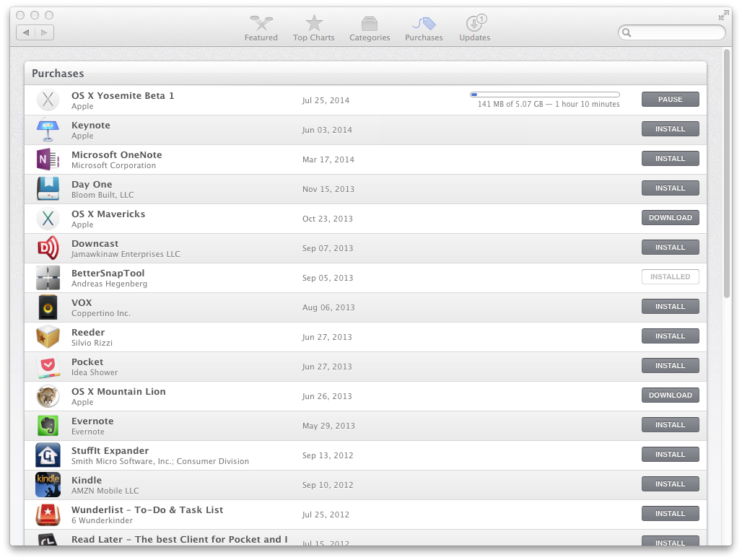The width and height of the screenshot is (742, 560).
Task: Open the Day One title link
Action: [92, 185]
